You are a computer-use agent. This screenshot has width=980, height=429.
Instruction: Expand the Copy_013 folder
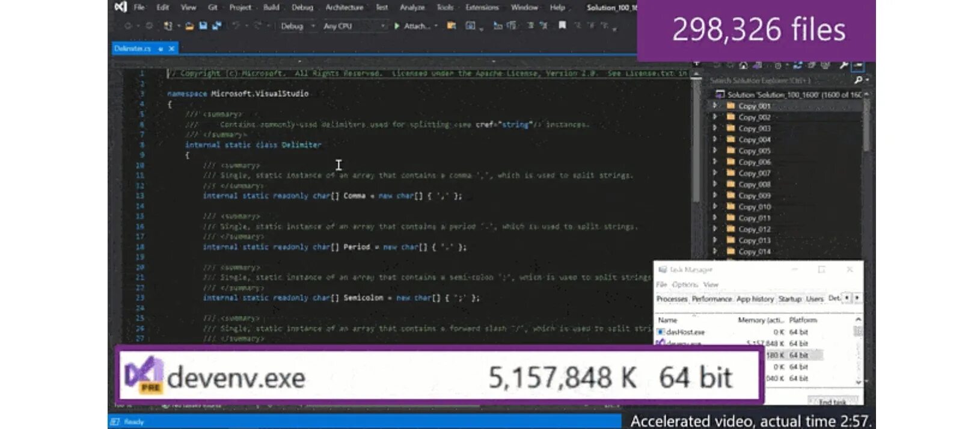[715, 241]
